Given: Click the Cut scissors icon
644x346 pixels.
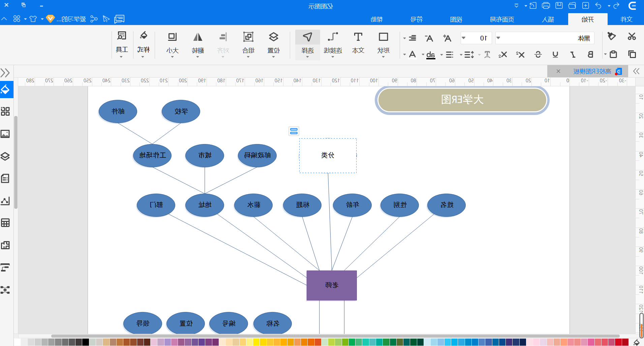Looking at the screenshot, I should point(632,36).
